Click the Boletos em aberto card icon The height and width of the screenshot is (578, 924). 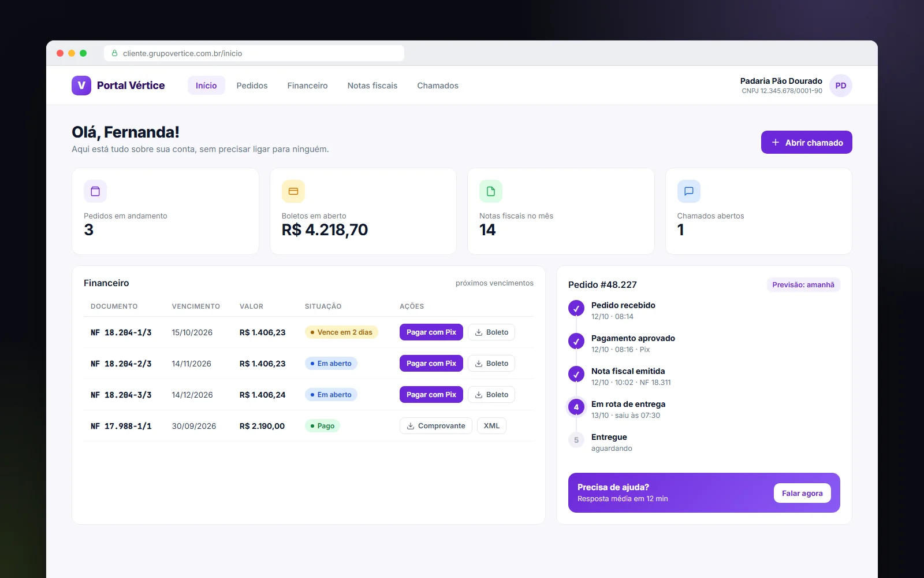pos(293,191)
